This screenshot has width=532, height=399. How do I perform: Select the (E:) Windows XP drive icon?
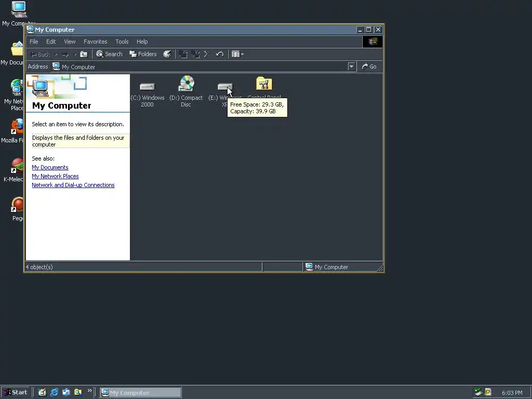coord(225,87)
